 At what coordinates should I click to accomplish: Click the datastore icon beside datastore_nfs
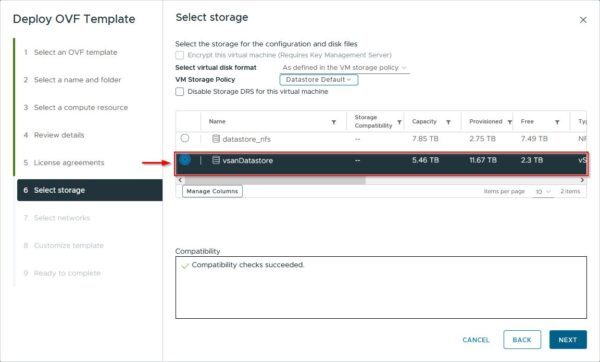pyautogui.click(x=216, y=139)
